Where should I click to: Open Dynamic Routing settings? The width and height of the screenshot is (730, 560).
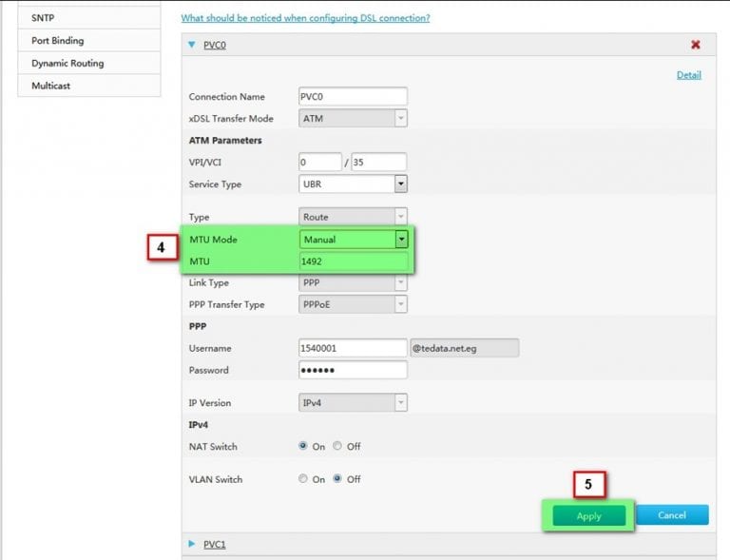click(67, 63)
